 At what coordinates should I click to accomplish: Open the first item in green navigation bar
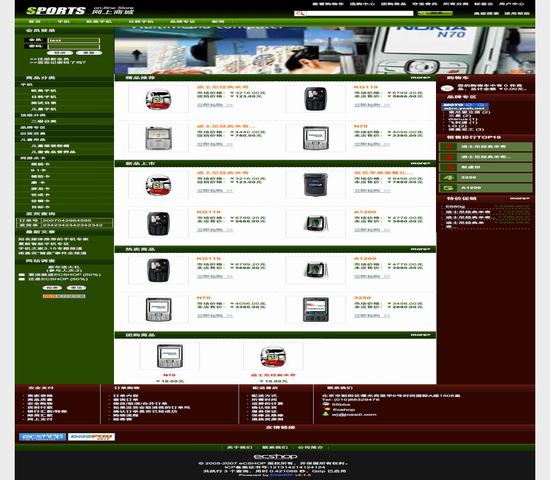[x=34, y=22]
